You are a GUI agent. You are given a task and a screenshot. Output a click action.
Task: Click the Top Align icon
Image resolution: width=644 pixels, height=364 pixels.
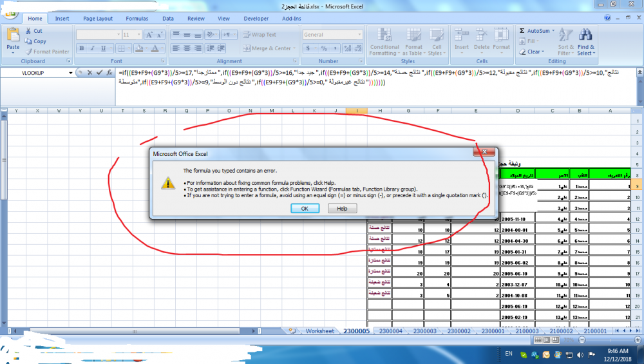(x=176, y=35)
